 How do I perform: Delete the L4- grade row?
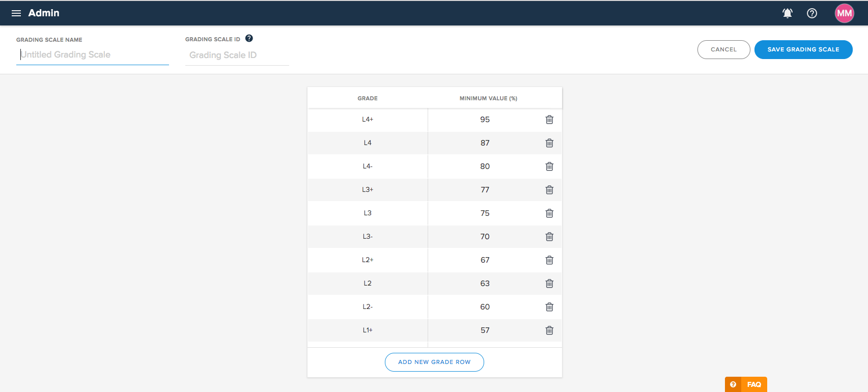tap(549, 166)
